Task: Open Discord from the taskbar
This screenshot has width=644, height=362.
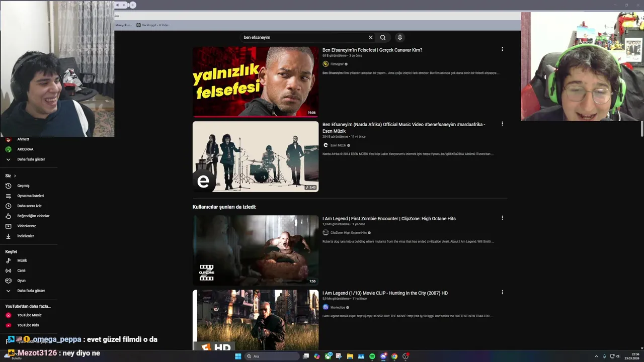Action: [x=383, y=356]
